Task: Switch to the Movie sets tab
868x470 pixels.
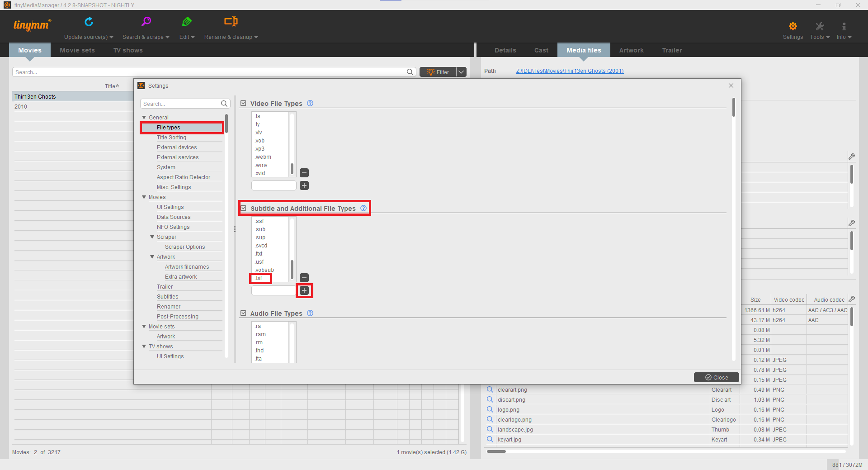Action: click(77, 50)
